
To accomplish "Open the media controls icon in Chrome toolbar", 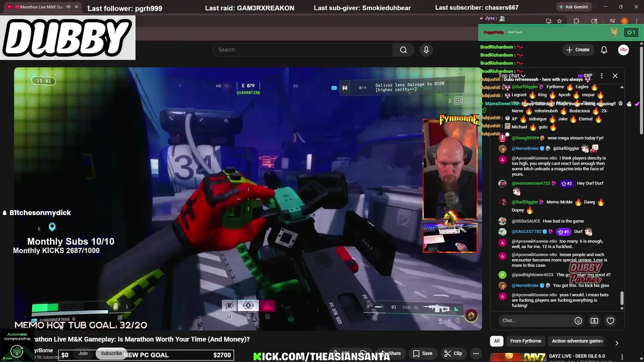I will 612,21.
